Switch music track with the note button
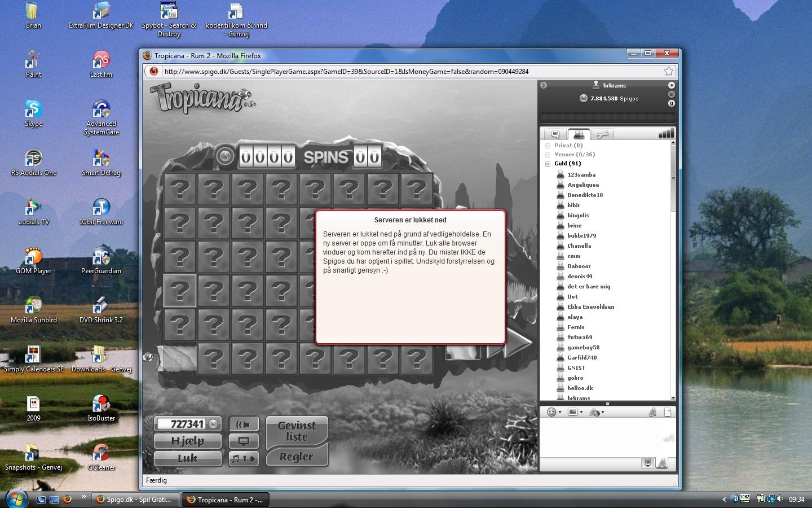The width and height of the screenshot is (812, 508). pyautogui.click(x=244, y=459)
